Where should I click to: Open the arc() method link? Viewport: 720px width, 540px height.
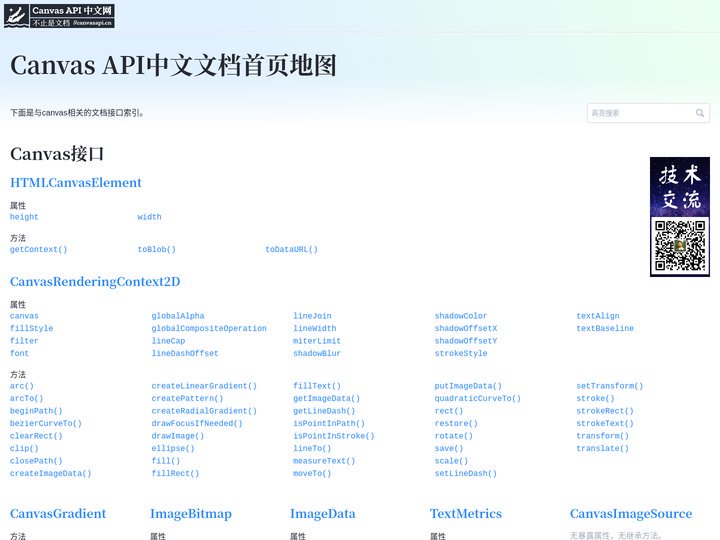pyautogui.click(x=22, y=386)
